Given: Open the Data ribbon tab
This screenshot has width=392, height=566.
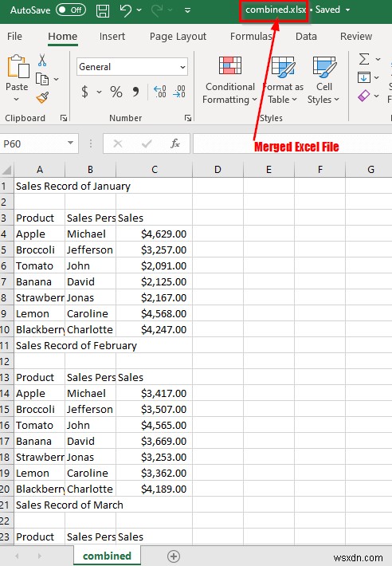Looking at the screenshot, I should pos(306,36).
